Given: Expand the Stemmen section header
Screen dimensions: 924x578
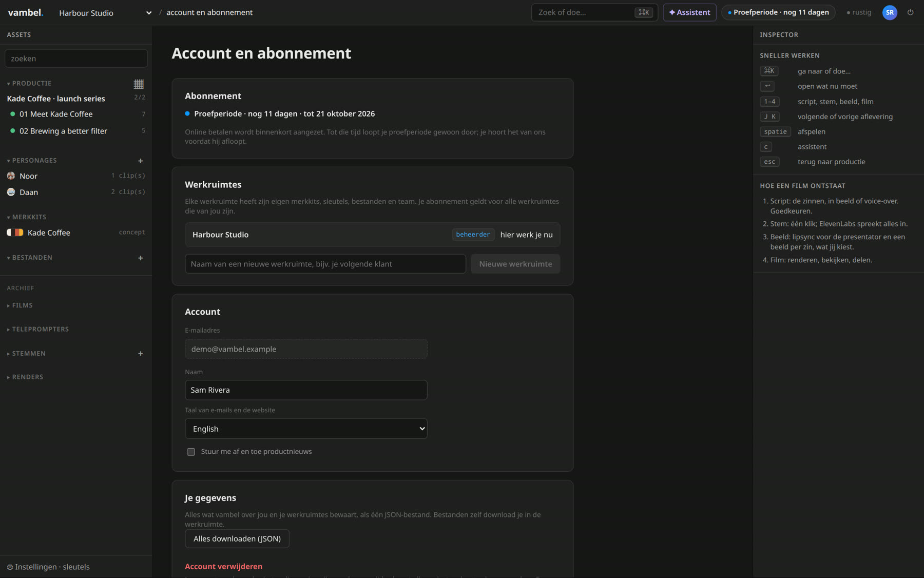Looking at the screenshot, I should pos(26,353).
